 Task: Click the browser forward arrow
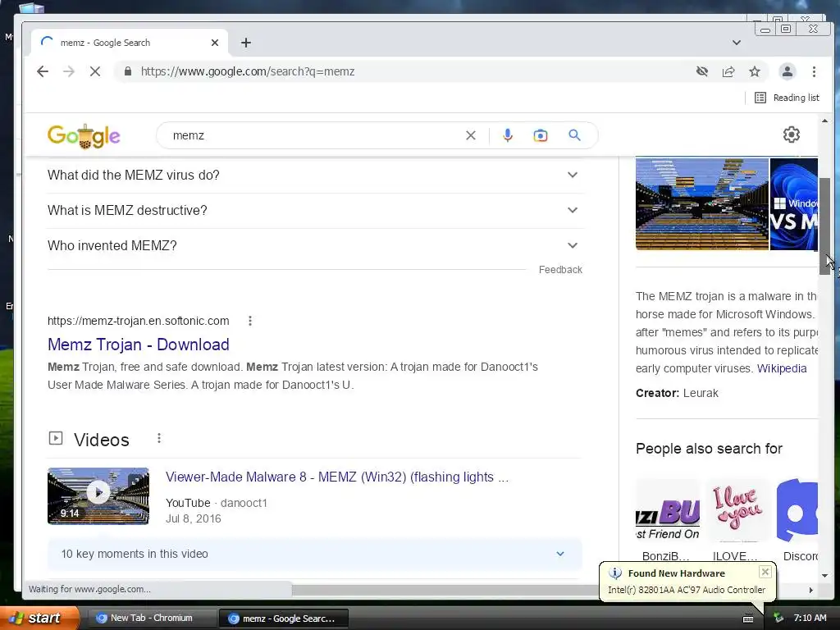tap(69, 71)
